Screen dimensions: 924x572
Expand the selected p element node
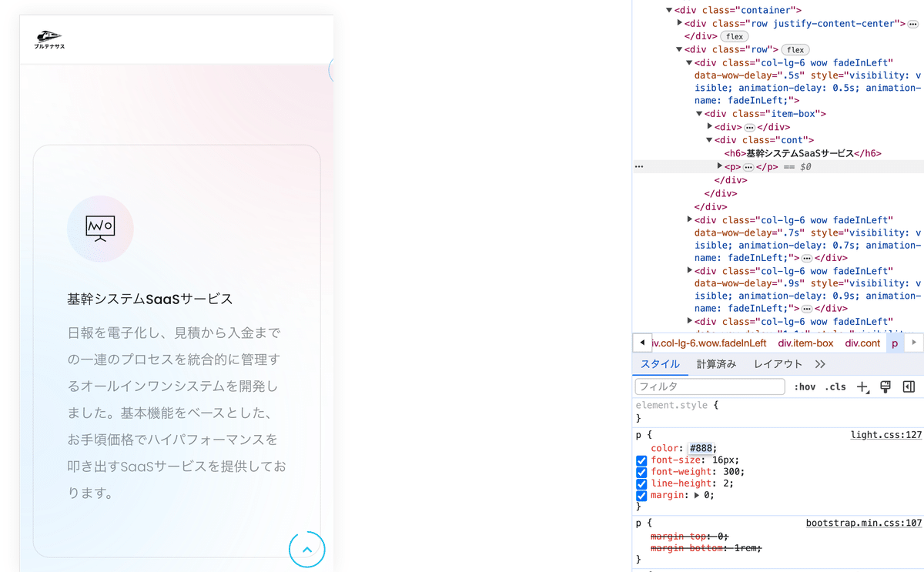[x=720, y=166]
